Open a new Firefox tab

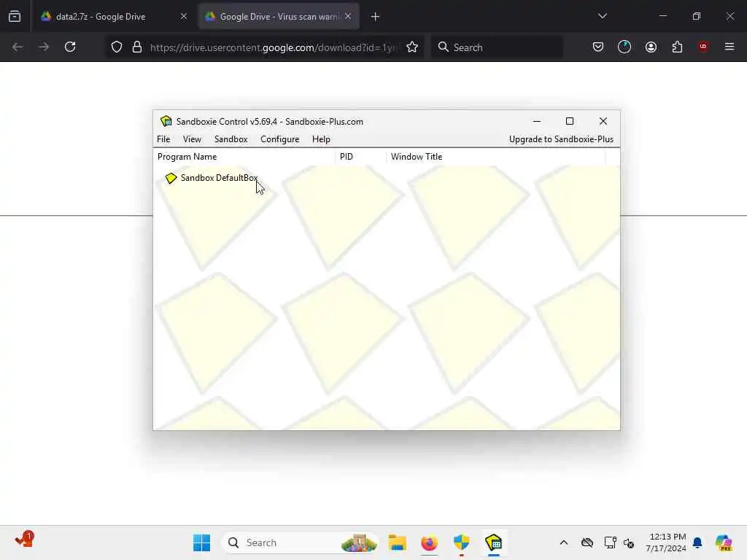pos(376,17)
